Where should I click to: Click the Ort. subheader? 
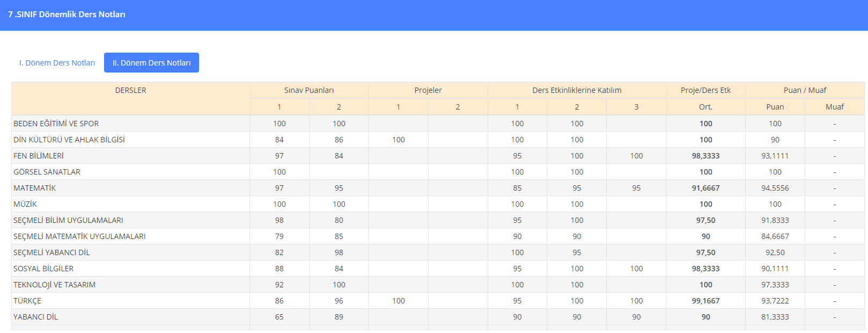[705, 107]
